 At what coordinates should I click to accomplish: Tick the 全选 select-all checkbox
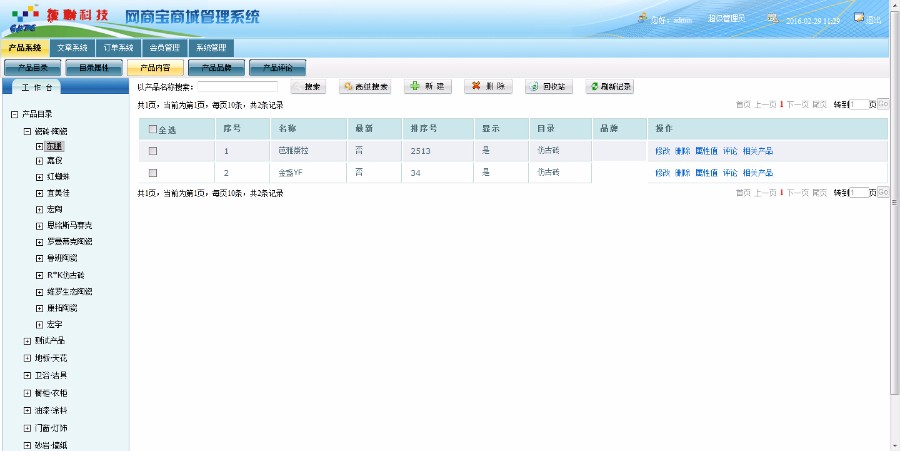pyautogui.click(x=153, y=130)
